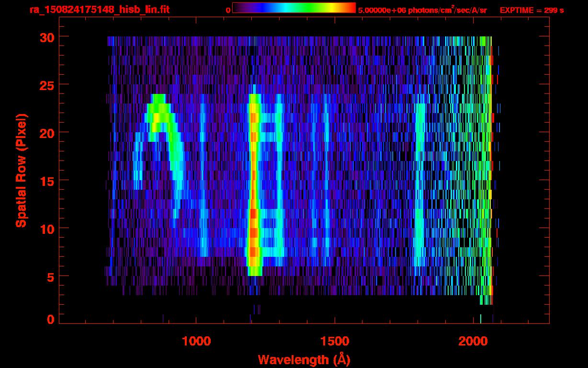Screen dimensions: 588x368
Task: Select the EXPTIME = 299 s label
Action: [531, 10]
